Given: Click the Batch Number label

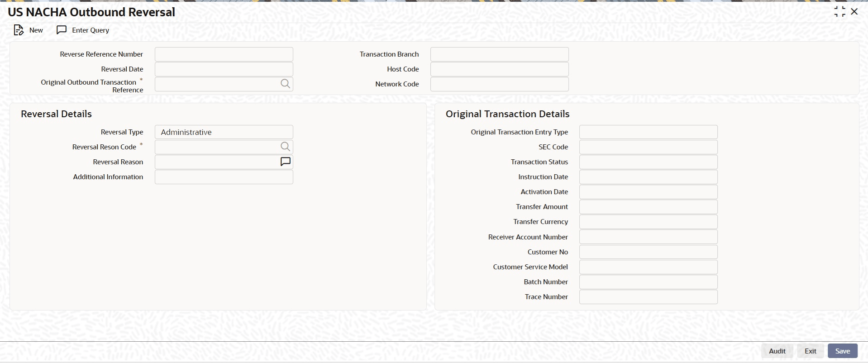Looking at the screenshot, I should [x=546, y=282].
